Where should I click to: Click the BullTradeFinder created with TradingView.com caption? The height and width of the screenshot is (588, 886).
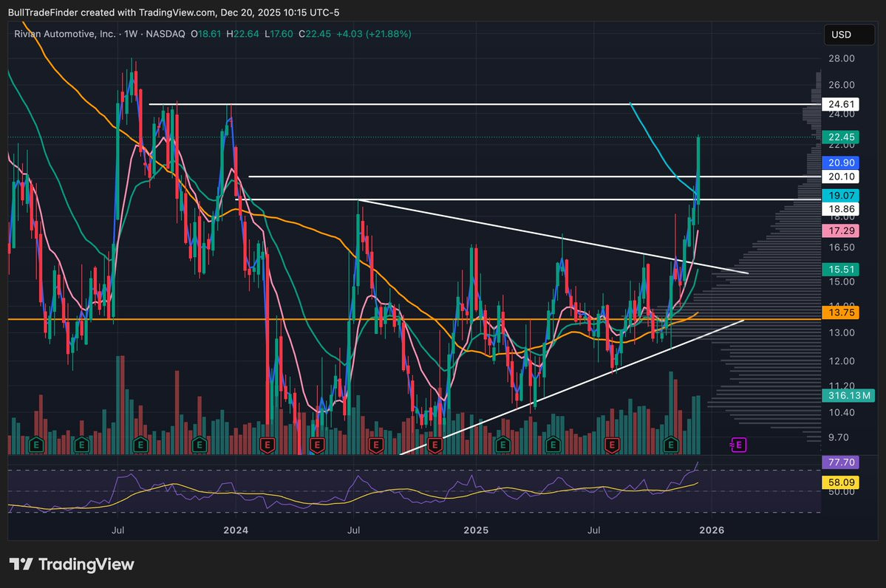click(x=174, y=13)
